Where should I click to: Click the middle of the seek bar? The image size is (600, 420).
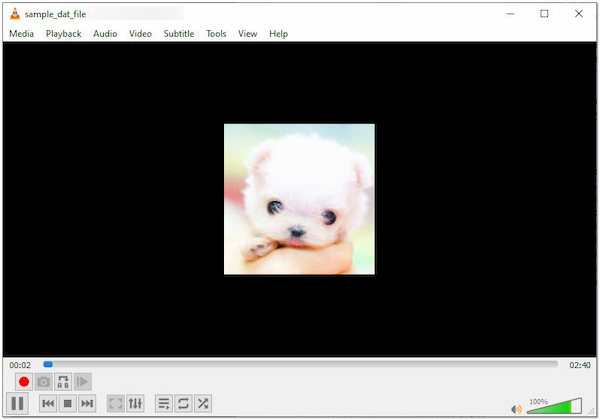click(x=300, y=365)
